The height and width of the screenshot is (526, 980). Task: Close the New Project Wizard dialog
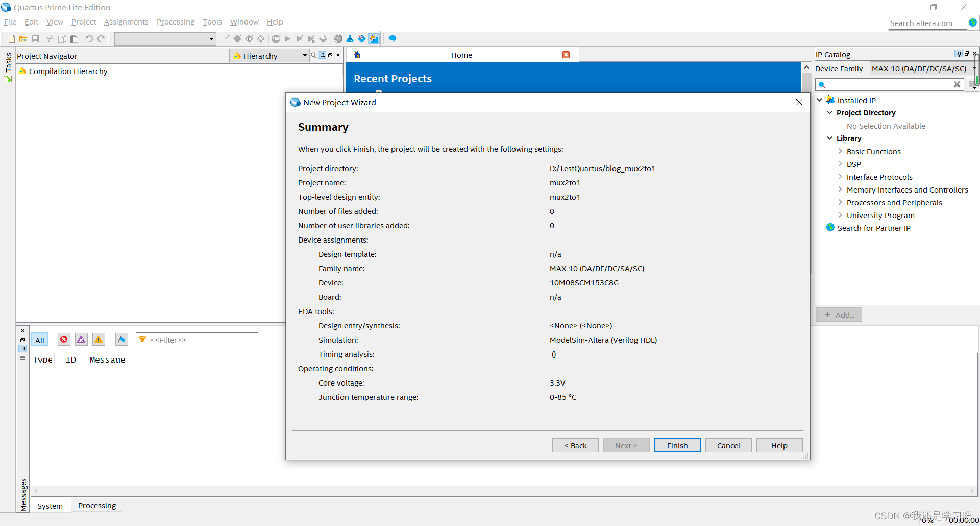(799, 102)
